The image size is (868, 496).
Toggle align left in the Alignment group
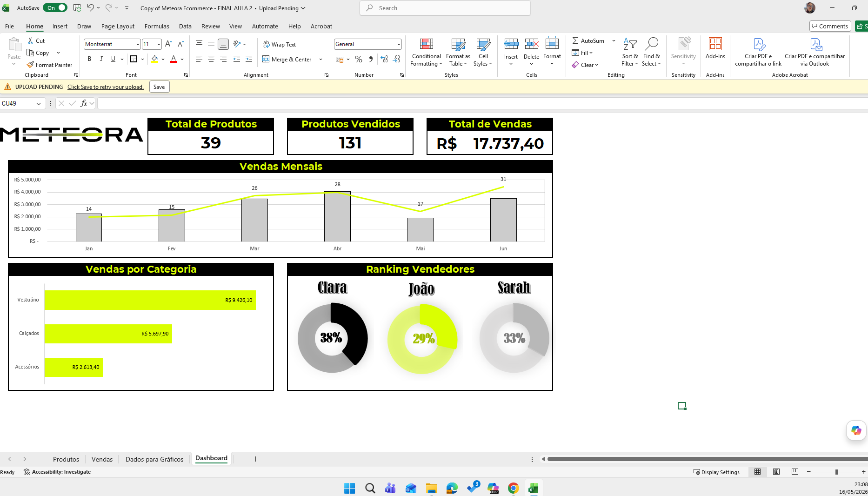click(199, 59)
